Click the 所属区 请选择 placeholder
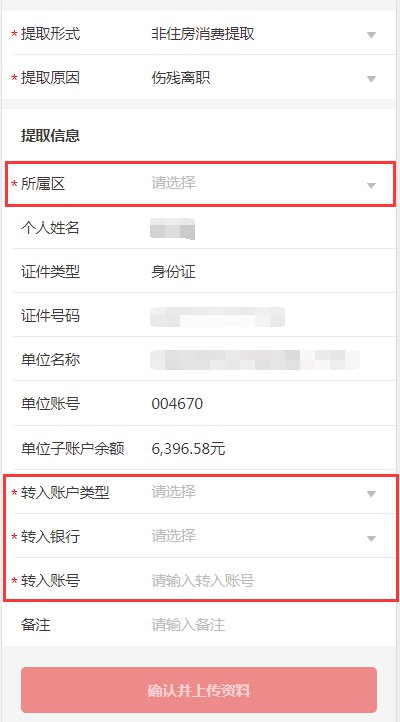 [174, 183]
